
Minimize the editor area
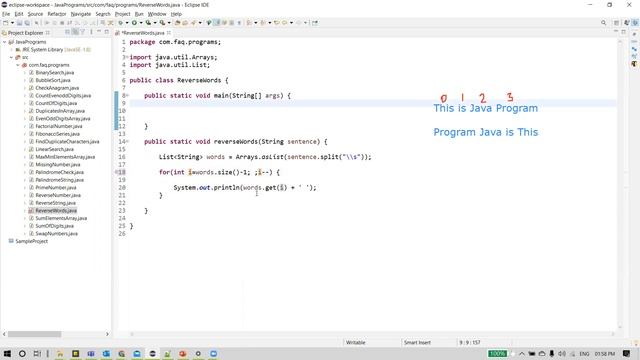[616, 32]
